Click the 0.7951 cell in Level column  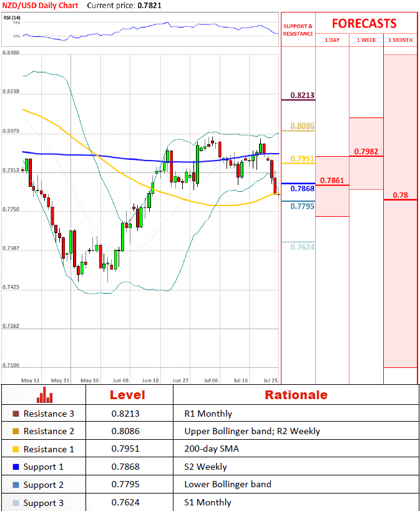tap(125, 449)
